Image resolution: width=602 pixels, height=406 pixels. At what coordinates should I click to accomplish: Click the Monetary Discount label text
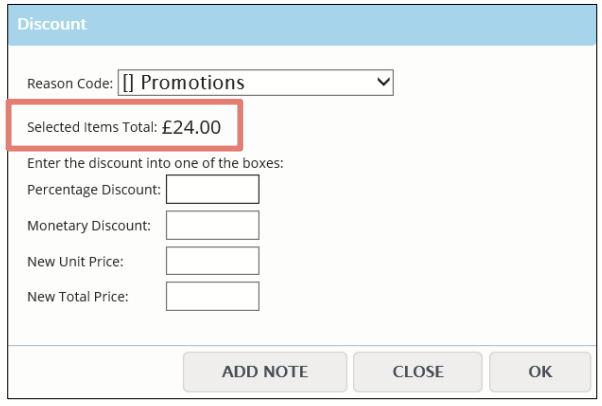89,225
